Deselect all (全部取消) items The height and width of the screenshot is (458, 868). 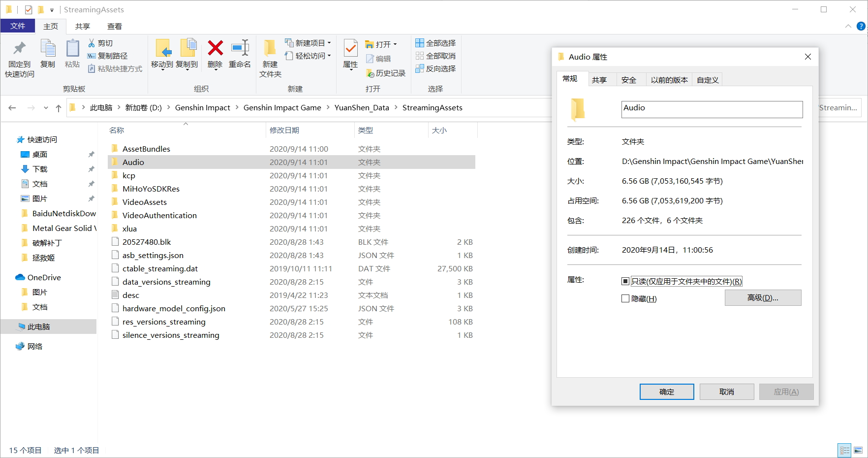(435, 56)
